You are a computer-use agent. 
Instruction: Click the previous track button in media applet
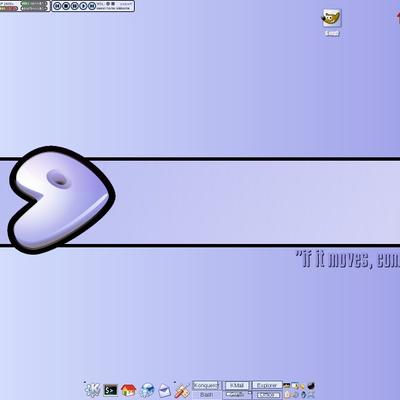57,6
